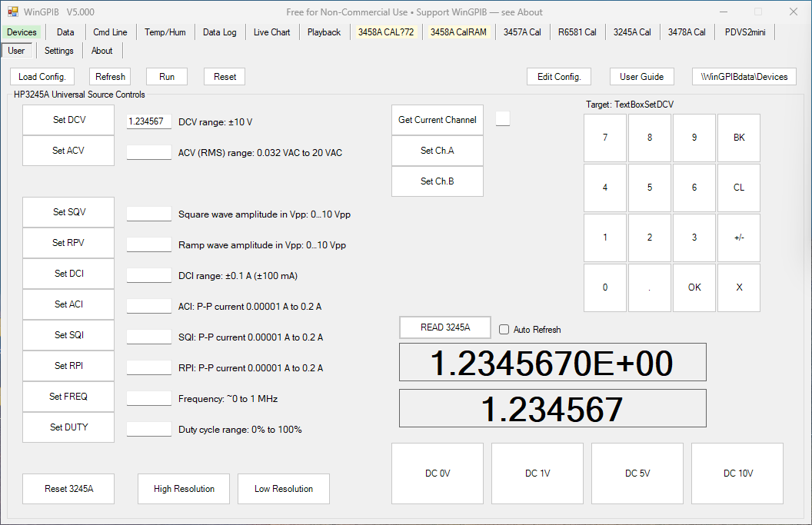Click keypad digit 7

pyautogui.click(x=605, y=138)
